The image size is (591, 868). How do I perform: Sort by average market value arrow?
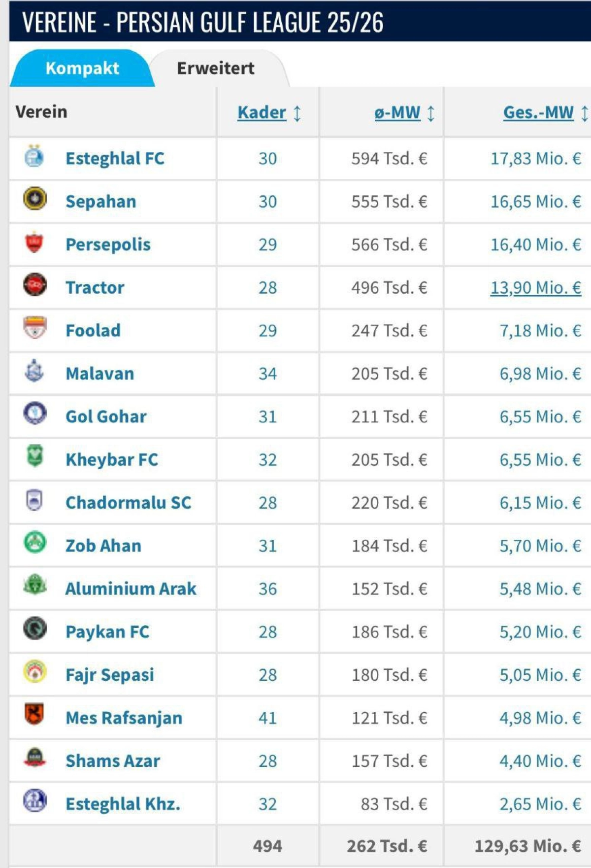coord(431,113)
